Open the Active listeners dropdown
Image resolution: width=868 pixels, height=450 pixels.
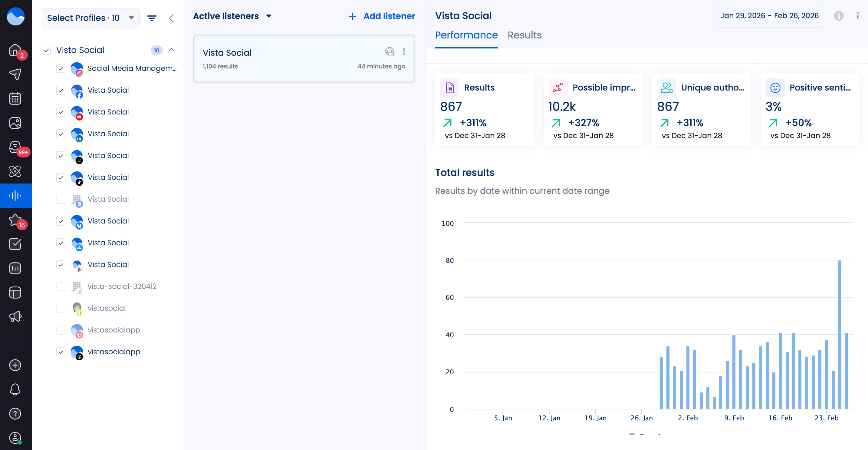[232, 16]
